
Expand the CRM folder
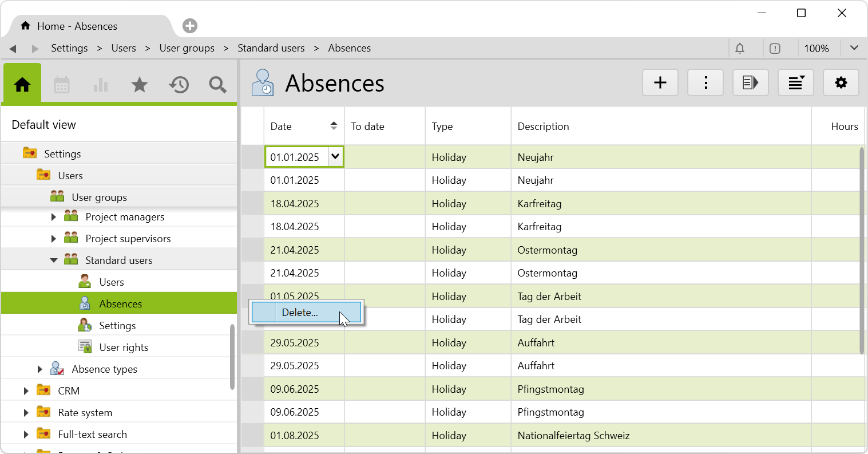pos(26,391)
